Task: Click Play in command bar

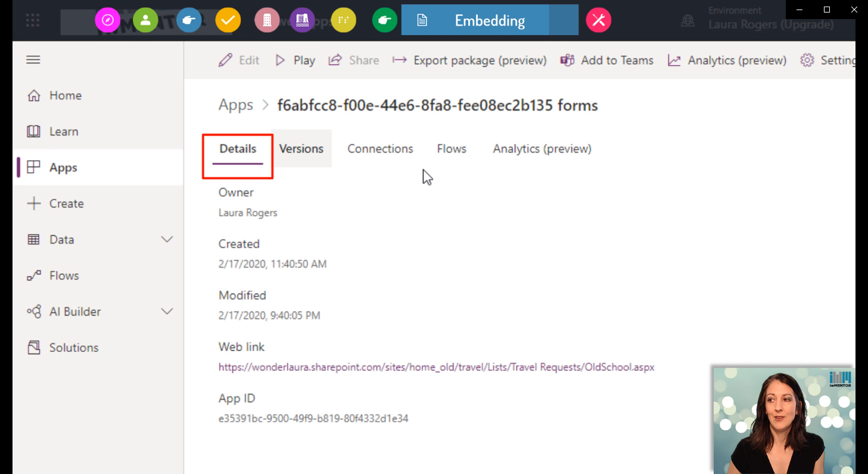Action: [295, 60]
